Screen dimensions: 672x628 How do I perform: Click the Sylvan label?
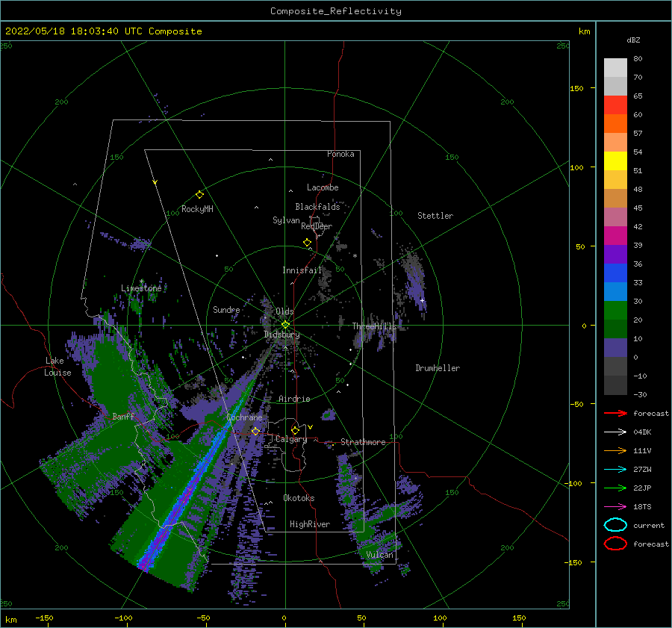286,220
